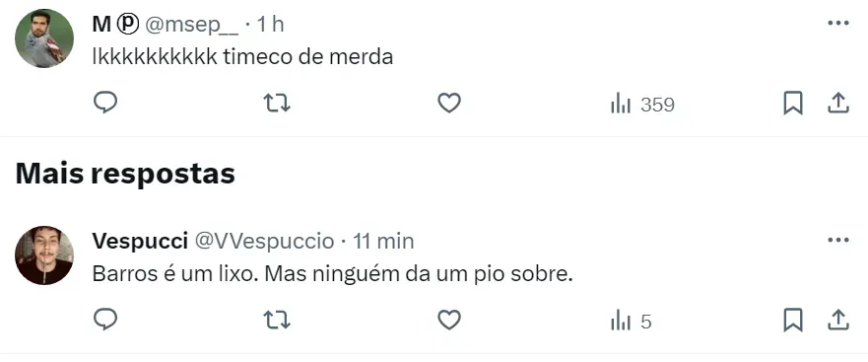Open Vespucci's profile picture
This screenshot has width=868, height=362.
click(x=44, y=255)
